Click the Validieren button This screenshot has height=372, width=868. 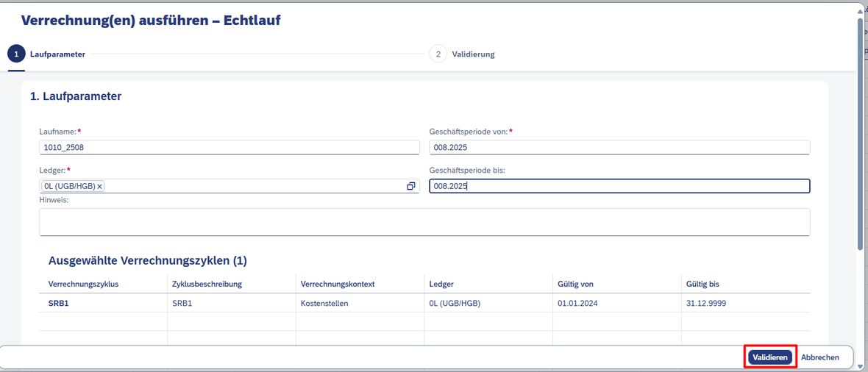pos(770,357)
